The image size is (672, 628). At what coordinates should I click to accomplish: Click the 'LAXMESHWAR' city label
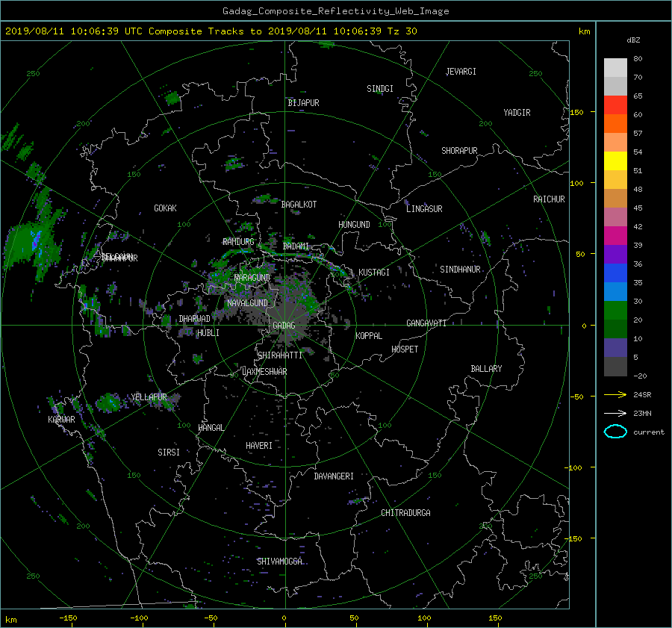(264, 372)
